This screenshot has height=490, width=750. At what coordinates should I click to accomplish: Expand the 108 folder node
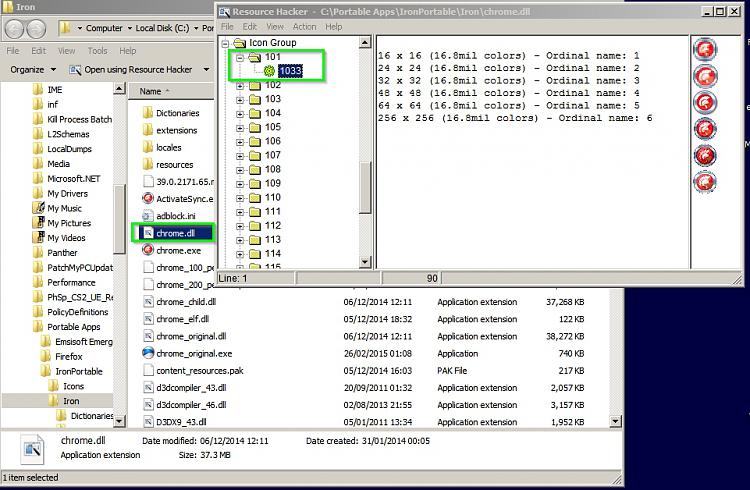tap(240, 170)
